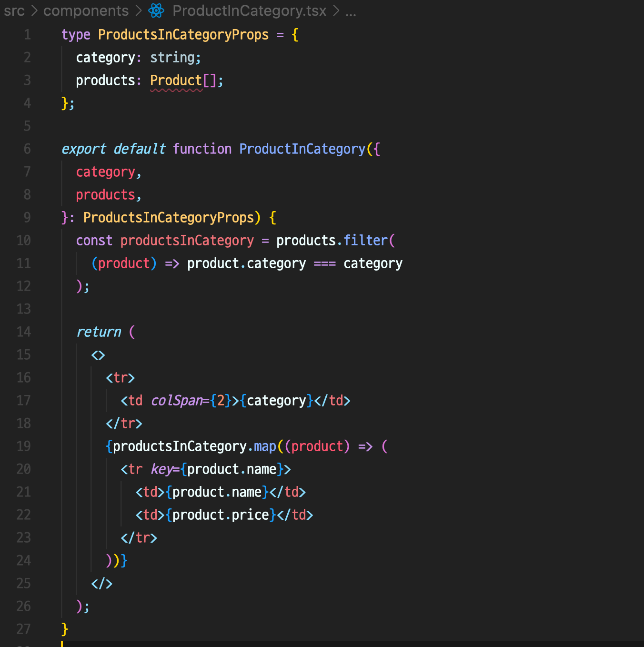Click the 'default' keyword on line 6
The height and width of the screenshot is (647, 644).
(x=140, y=149)
